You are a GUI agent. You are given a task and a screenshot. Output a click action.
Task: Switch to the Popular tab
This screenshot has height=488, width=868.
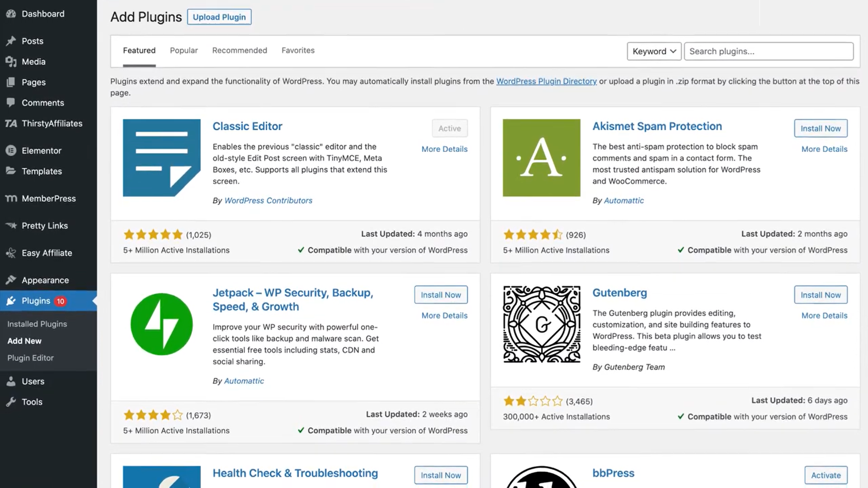(x=184, y=51)
